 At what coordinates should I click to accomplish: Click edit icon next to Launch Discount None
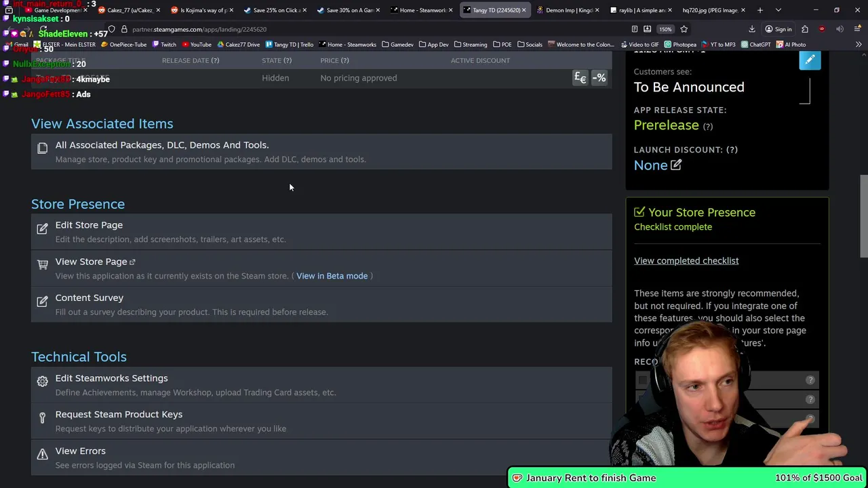pos(676,165)
